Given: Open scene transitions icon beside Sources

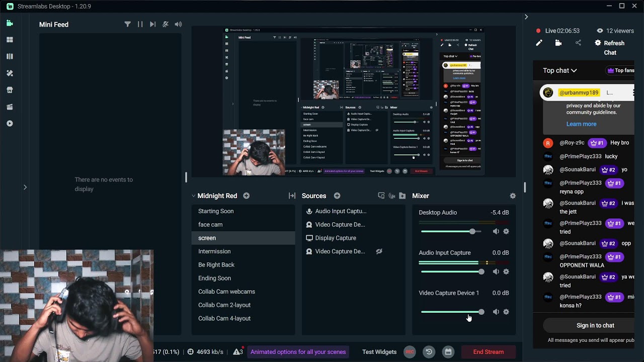Looking at the screenshot, I should [x=292, y=196].
